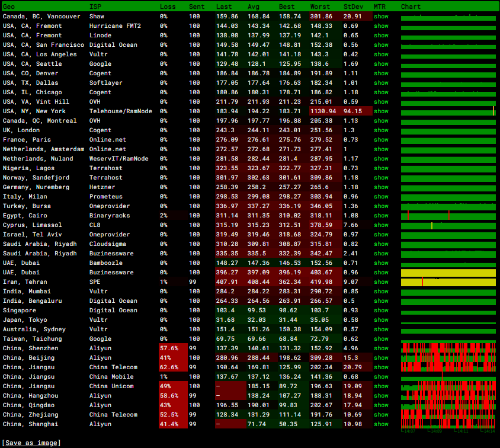Click 'show' for Los Angeles Vultr

click(x=381, y=54)
